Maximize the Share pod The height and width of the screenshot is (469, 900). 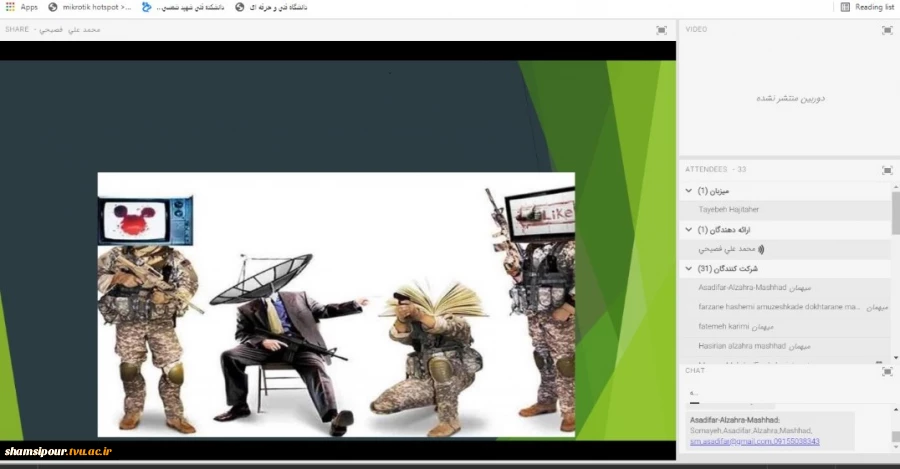(x=661, y=30)
